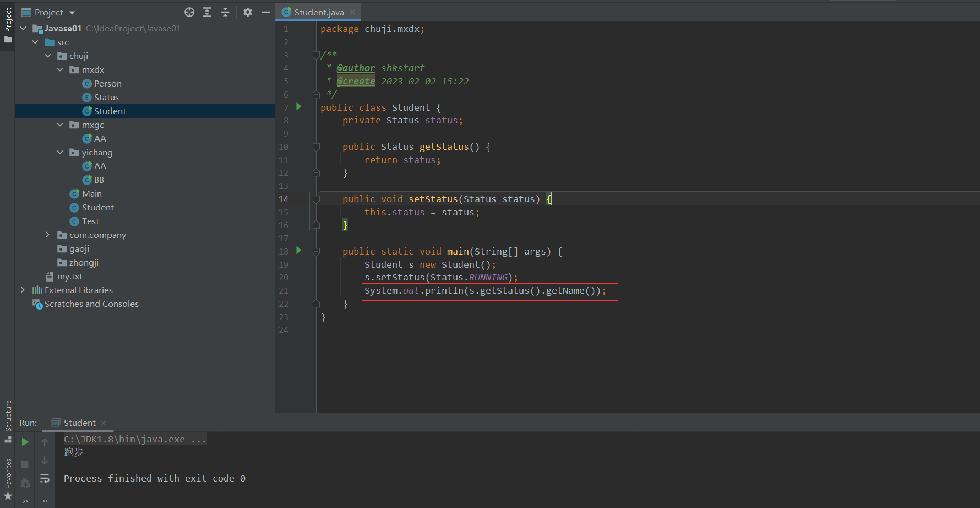Open Project panel settings gear
980x508 pixels.
click(x=248, y=12)
